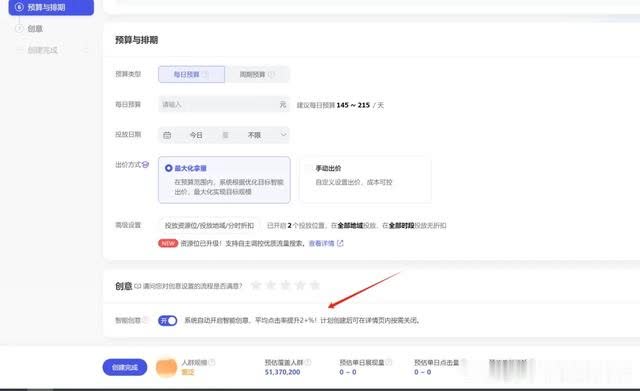Choose the 手动出价 bidding card

pos(365,180)
